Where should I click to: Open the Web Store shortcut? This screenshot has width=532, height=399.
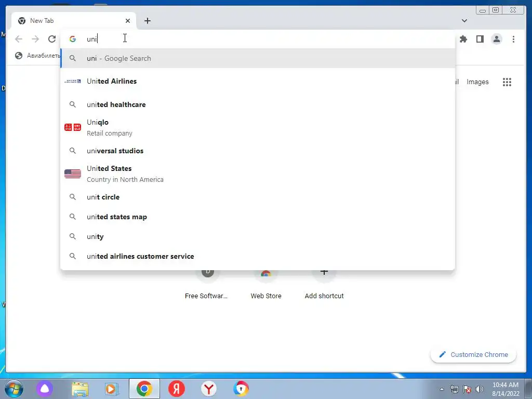click(266, 285)
